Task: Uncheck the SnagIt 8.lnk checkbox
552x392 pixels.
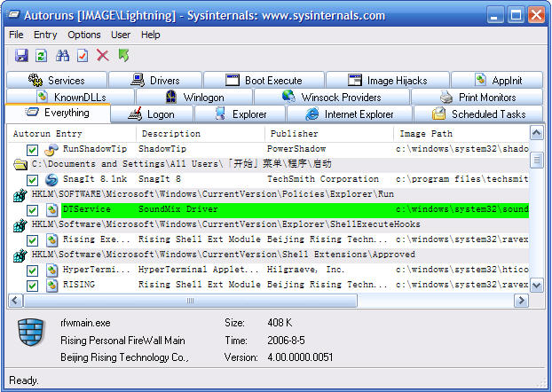Action: (32, 181)
